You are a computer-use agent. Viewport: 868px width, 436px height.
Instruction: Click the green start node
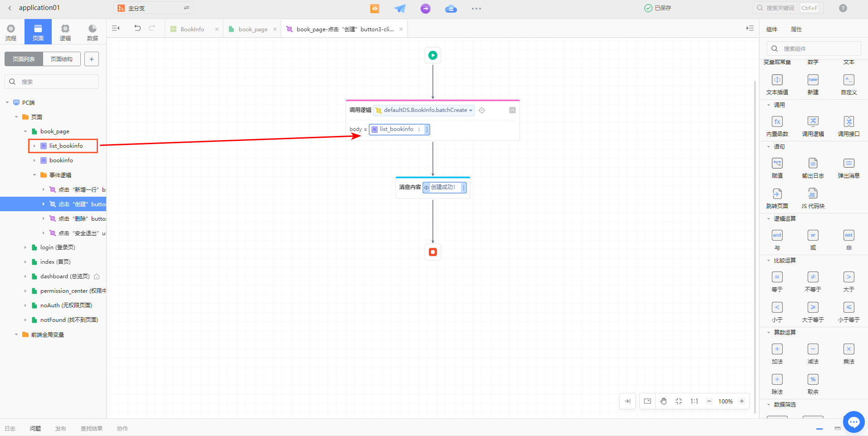point(433,55)
